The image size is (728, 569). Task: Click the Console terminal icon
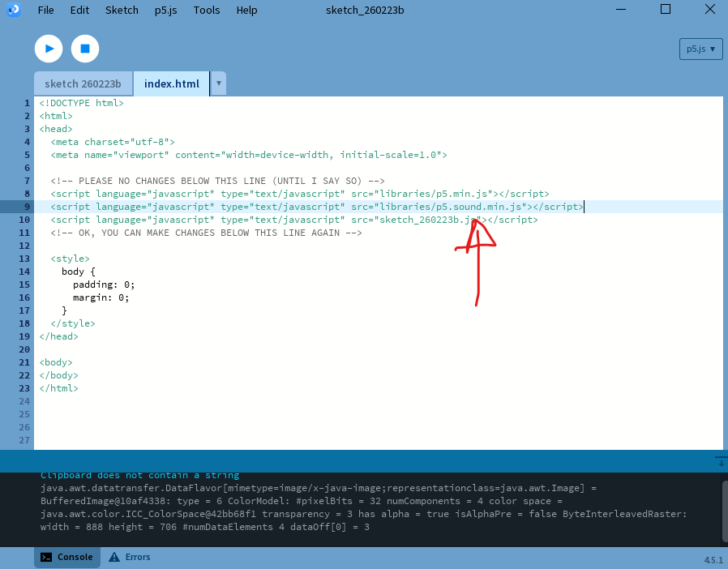[47, 558]
